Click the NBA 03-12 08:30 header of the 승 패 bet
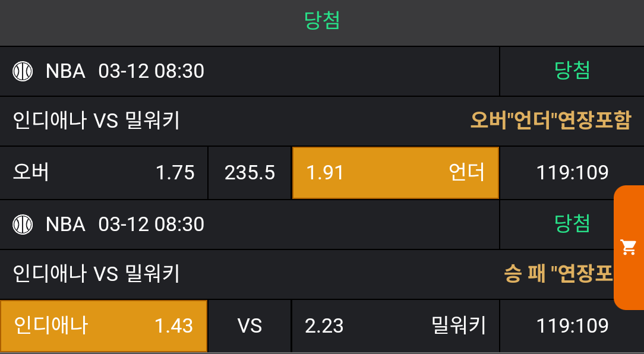 point(125,225)
